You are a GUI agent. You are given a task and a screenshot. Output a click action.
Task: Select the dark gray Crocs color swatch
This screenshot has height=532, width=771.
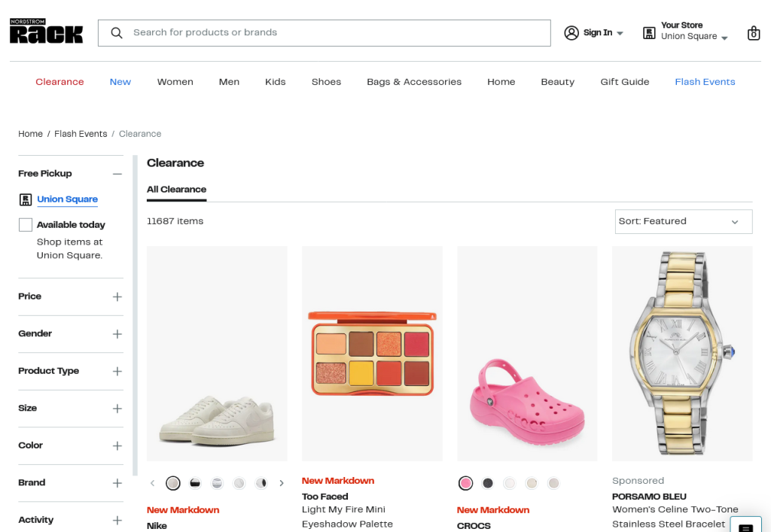click(488, 483)
